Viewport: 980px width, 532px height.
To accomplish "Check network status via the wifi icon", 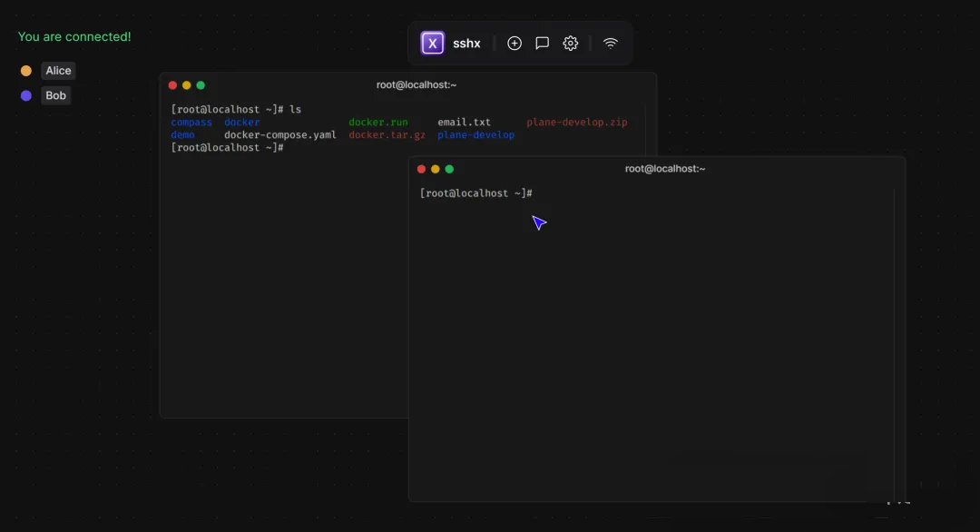I will click(x=611, y=43).
